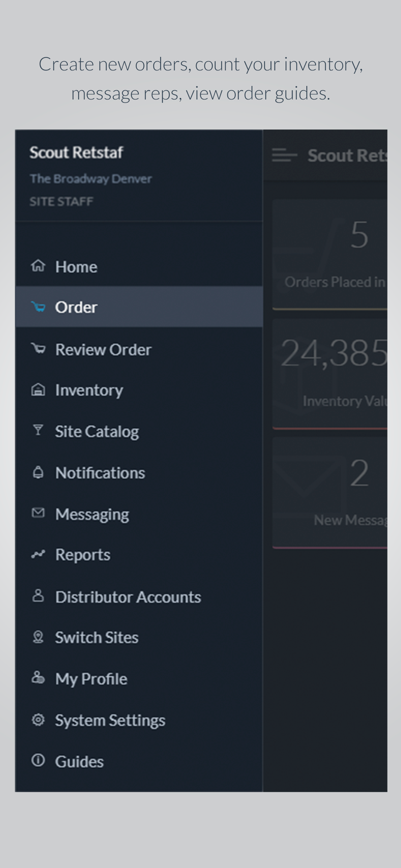Screen dimensions: 401x868
Task: Open The Broadway Denver site link
Action: pyautogui.click(x=91, y=179)
